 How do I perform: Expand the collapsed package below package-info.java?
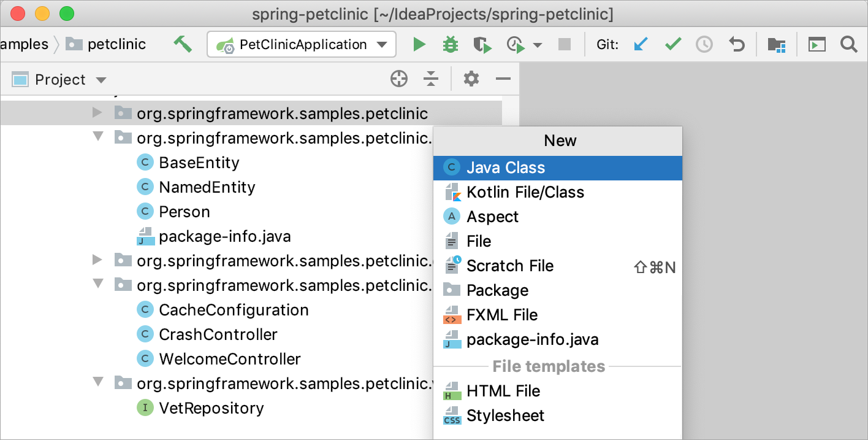[x=97, y=260]
